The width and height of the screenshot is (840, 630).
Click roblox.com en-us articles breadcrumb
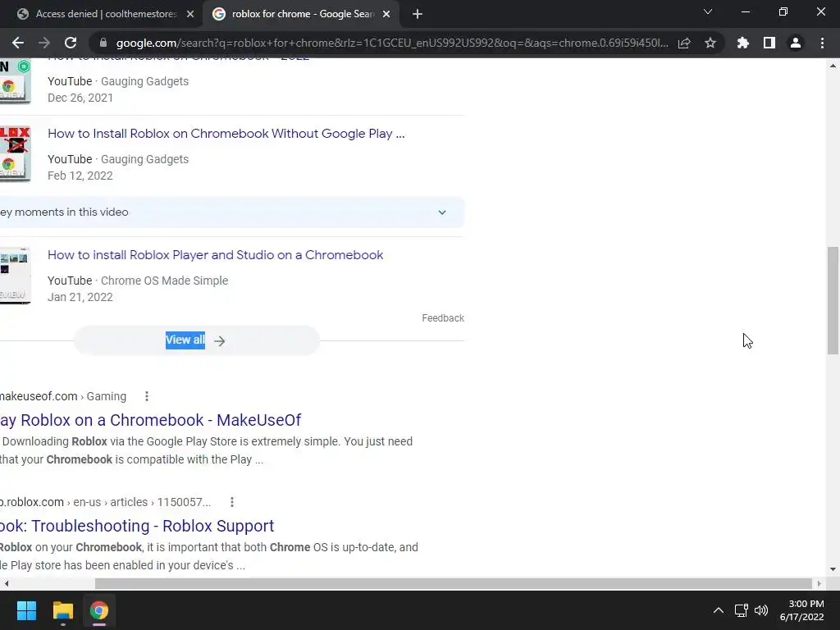106,502
